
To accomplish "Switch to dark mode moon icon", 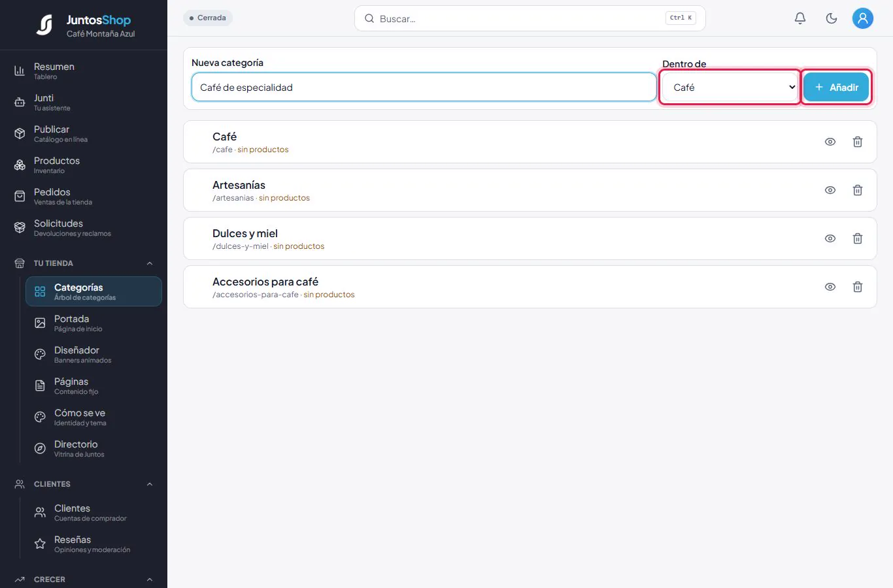I will [832, 18].
